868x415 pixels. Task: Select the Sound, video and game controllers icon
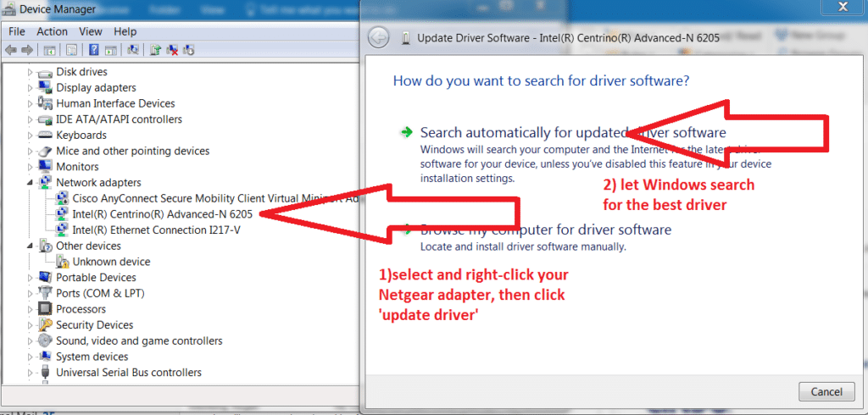point(45,340)
